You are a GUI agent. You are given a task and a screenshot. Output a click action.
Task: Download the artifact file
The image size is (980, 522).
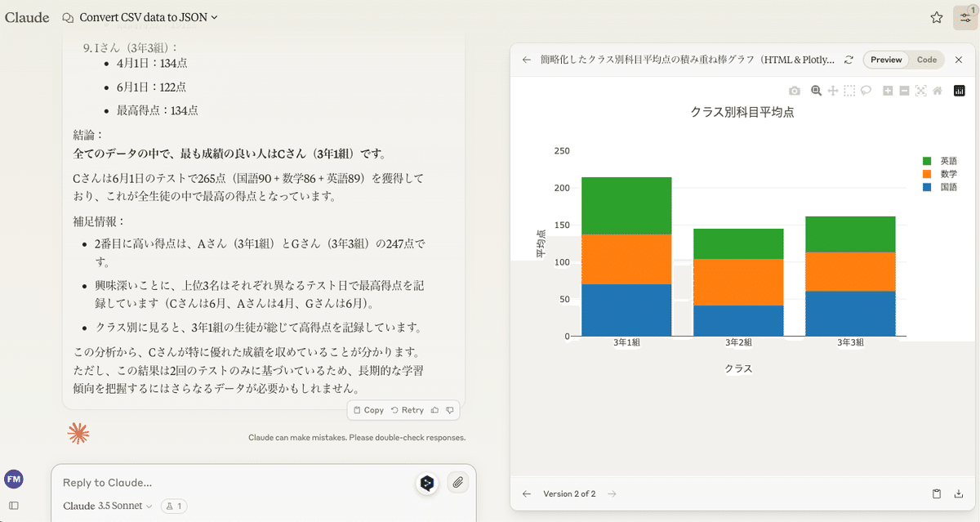959,493
